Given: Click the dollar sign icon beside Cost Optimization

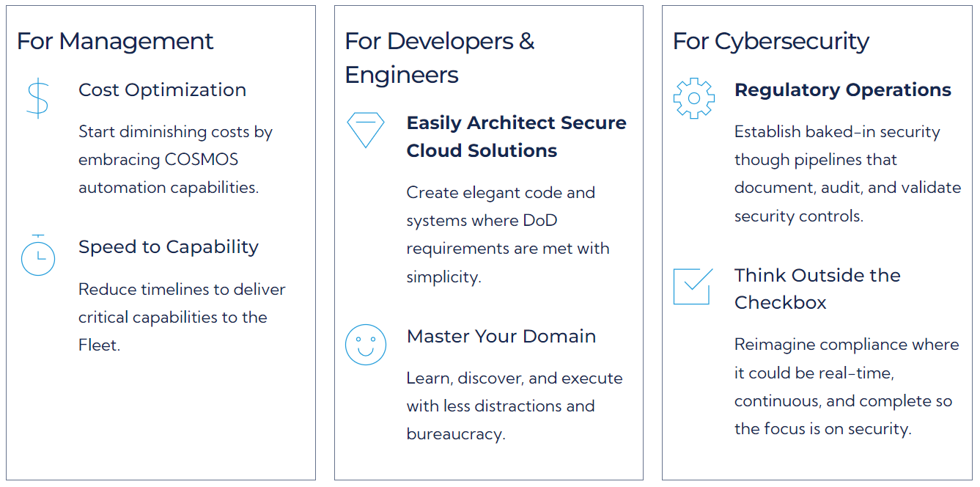Looking at the screenshot, I should tap(37, 100).
